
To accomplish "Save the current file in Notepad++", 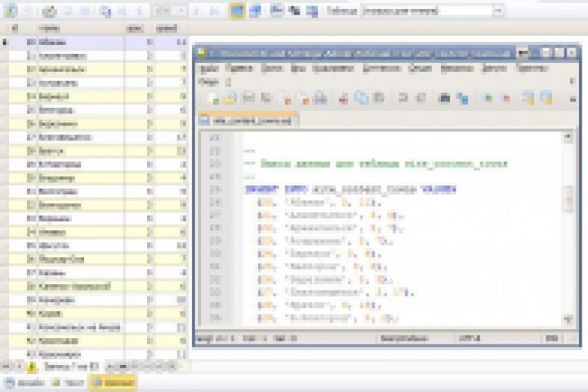I will 248,98.
